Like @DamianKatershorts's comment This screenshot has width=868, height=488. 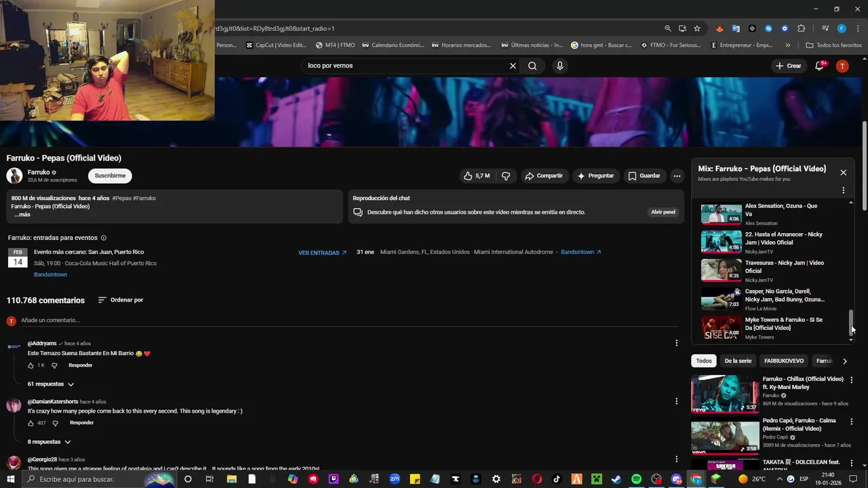tap(31, 423)
